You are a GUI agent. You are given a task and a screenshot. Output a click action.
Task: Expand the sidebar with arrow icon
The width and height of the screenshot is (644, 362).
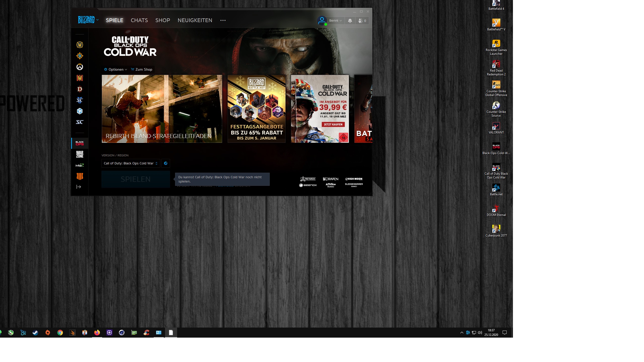pos(79,187)
